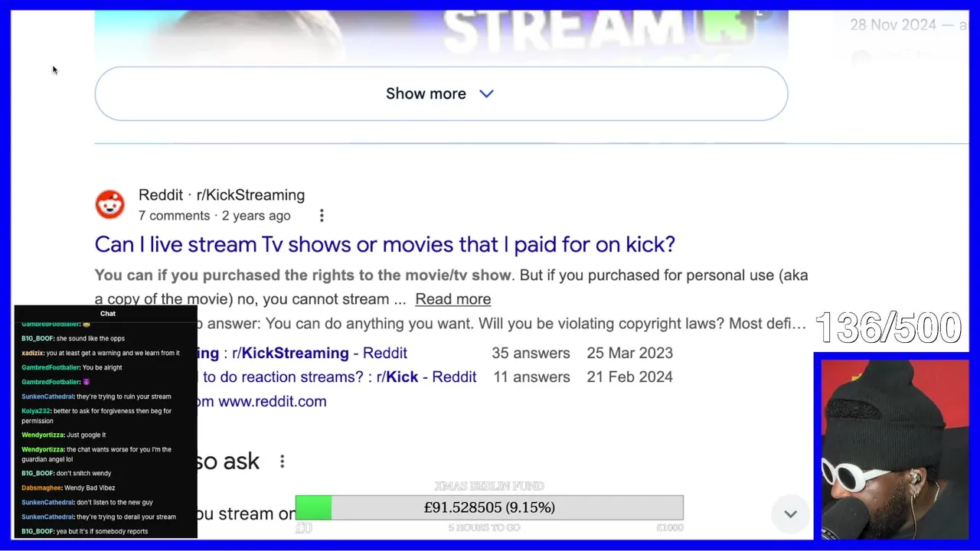980x551 pixels.
Task: Click the Read more link
Action: click(x=452, y=299)
